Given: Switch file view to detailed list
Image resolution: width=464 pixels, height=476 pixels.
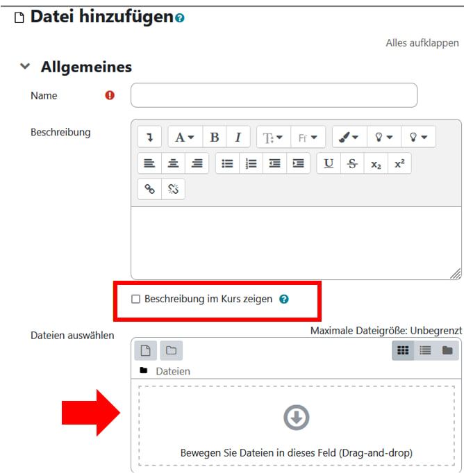Looking at the screenshot, I should point(425,350).
